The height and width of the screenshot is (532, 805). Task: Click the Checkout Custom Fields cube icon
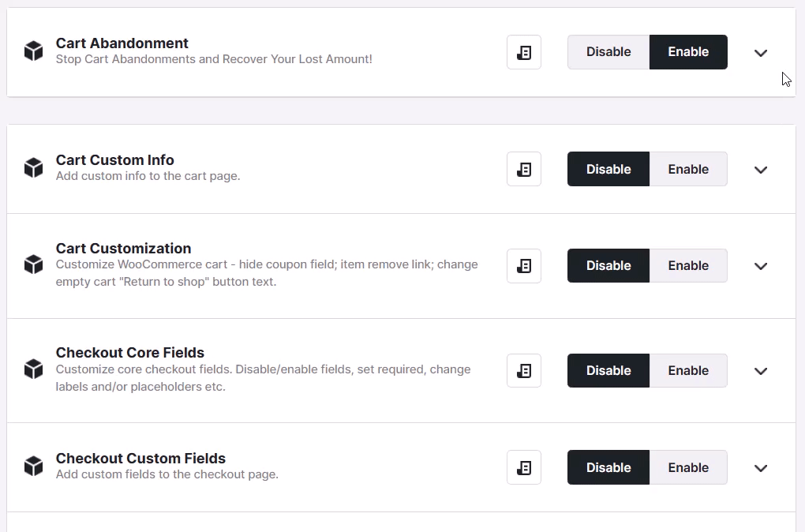[x=33, y=466]
